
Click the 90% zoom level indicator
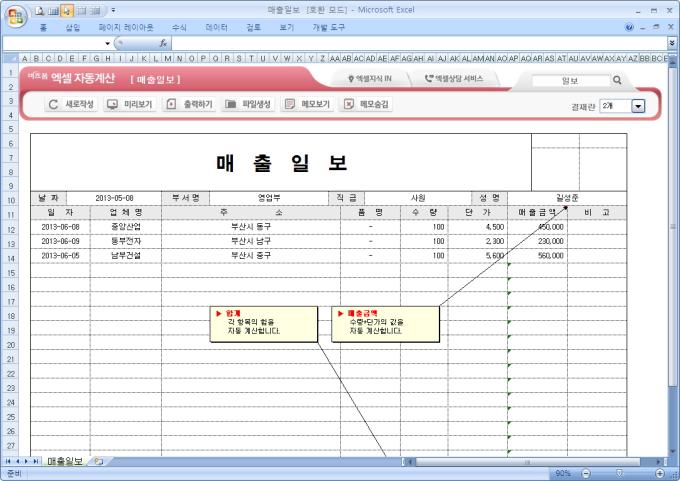point(563,473)
